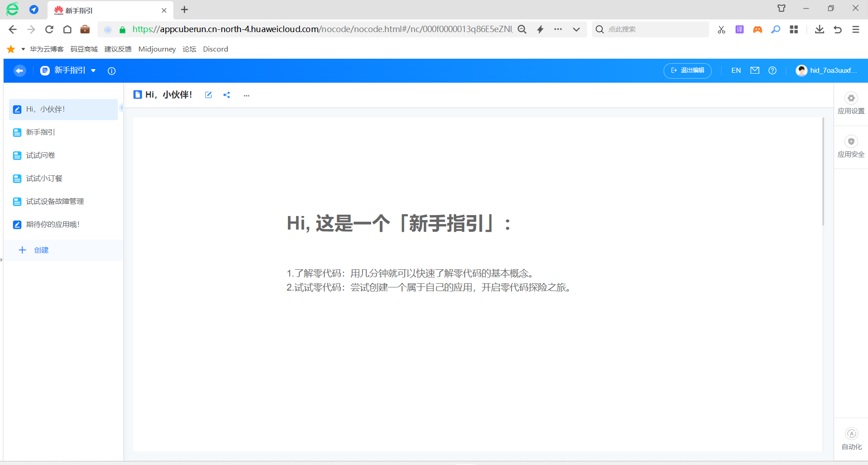This screenshot has width=868, height=465.
Task: Open 自动化 in the right panel
Action: click(x=851, y=439)
